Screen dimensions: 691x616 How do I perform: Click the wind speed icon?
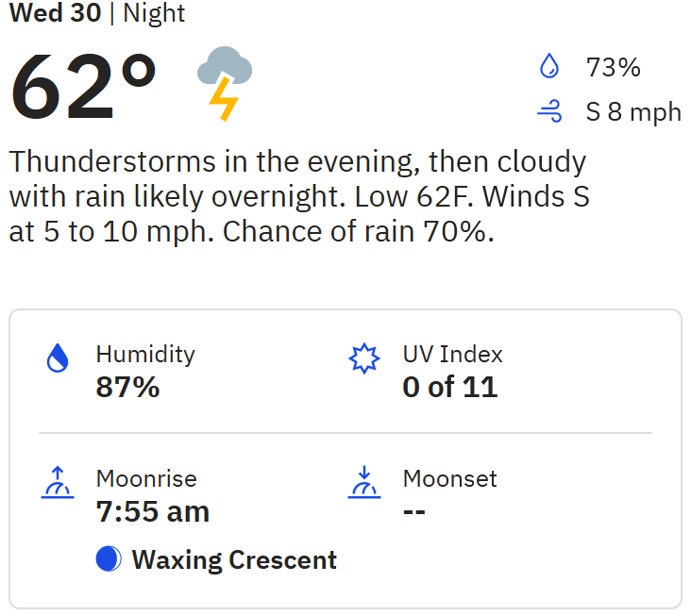pyautogui.click(x=548, y=112)
